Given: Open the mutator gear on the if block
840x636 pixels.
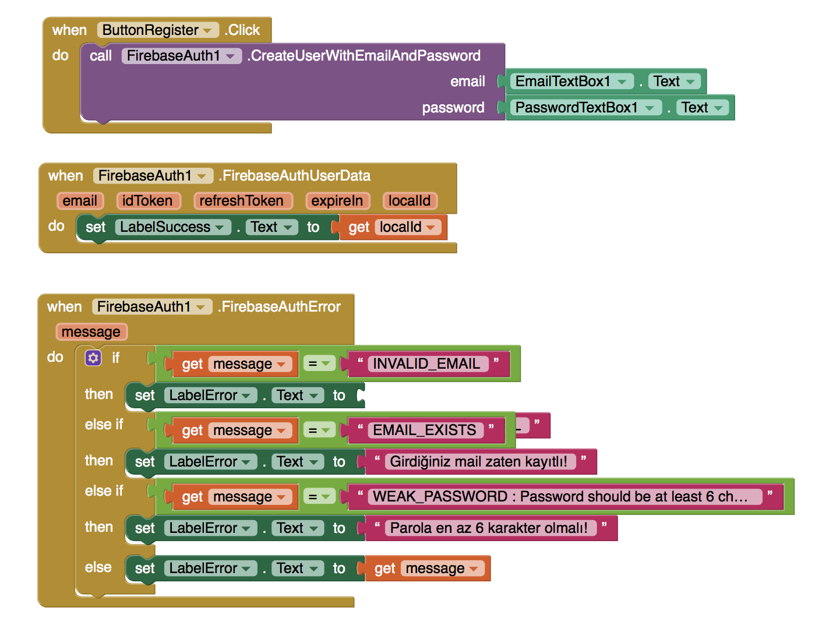Looking at the screenshot, I should pos(93,358).
